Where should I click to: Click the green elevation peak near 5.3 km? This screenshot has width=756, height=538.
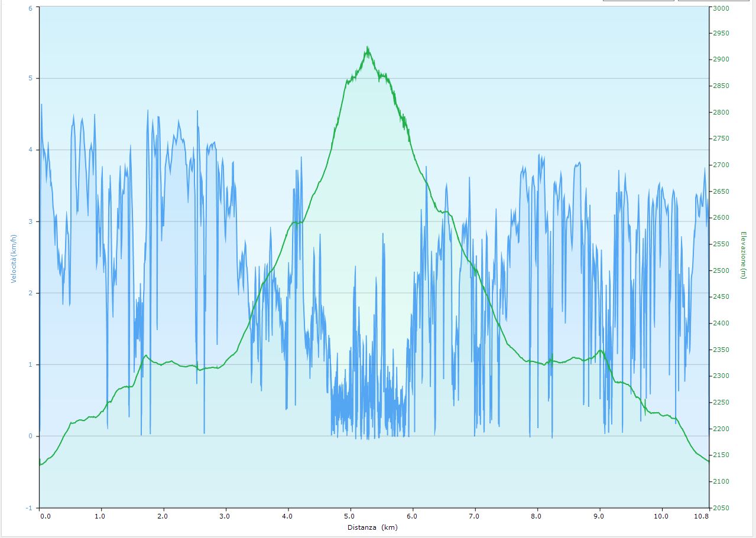click(x=367, y=48)
